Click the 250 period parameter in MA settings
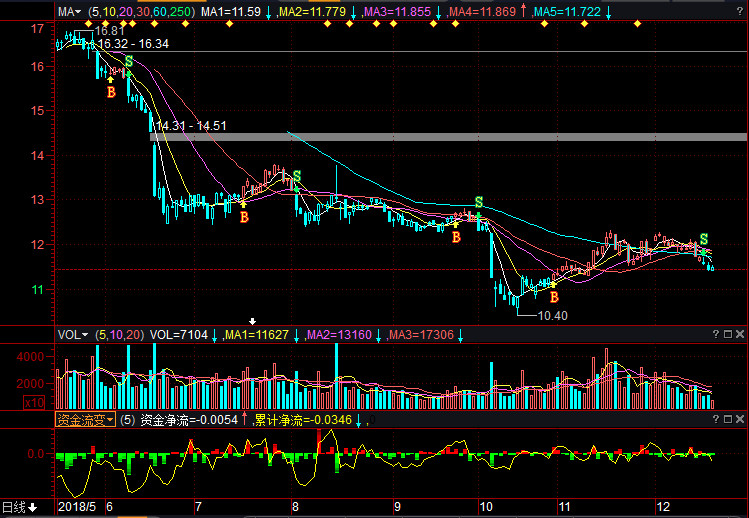This screenshot has height=518, width=749. point(180,12)
